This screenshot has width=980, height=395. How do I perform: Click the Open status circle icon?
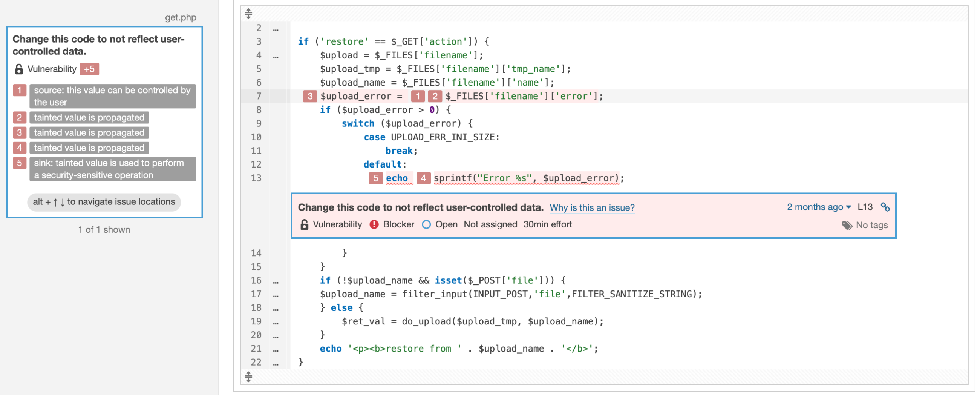(x=426, y=224)
